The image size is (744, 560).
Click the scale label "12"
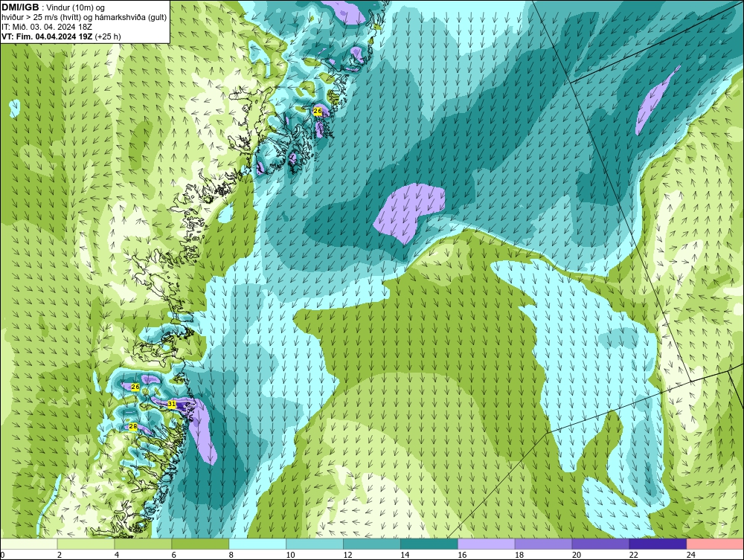[347, 555]
